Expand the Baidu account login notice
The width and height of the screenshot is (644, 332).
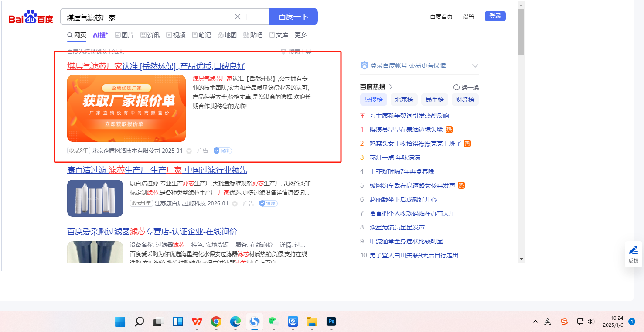475,66
